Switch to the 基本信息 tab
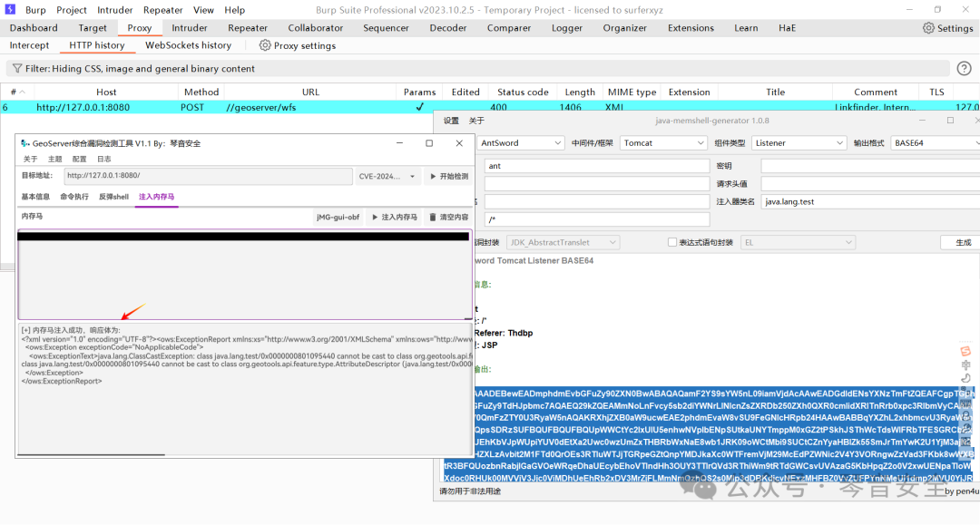Image resolution: width=980 pixels, height=525 pixels. pyautogui.click(x=35, y=197)
